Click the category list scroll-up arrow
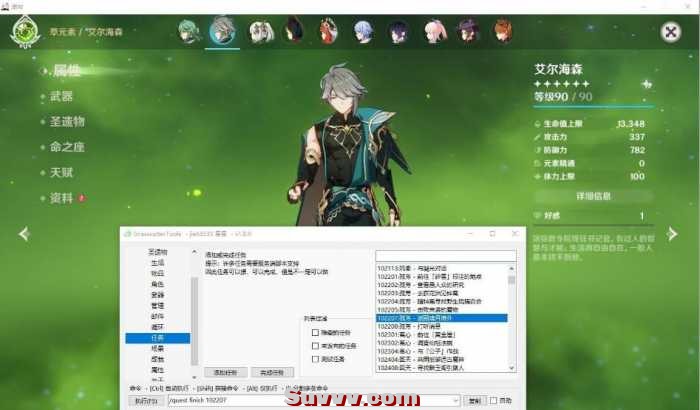Screen dimensions: 700x410 click(x=194, y=252)
